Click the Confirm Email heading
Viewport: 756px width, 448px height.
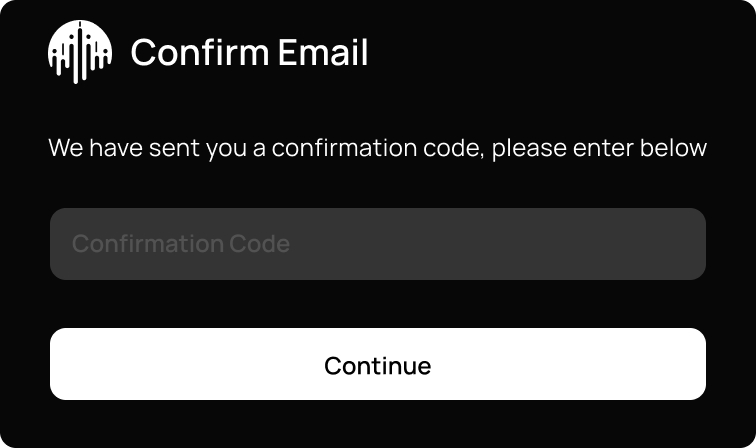[x=249, y=53]
